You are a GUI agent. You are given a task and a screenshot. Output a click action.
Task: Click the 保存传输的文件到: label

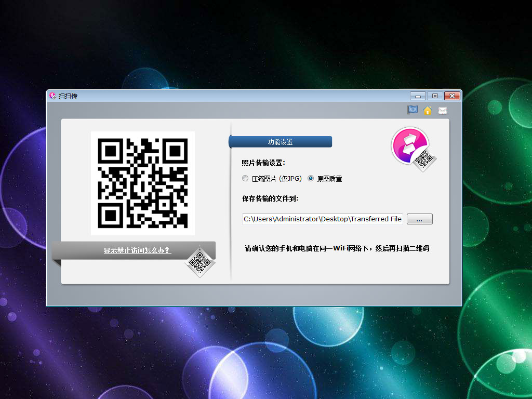pos(270,198)
